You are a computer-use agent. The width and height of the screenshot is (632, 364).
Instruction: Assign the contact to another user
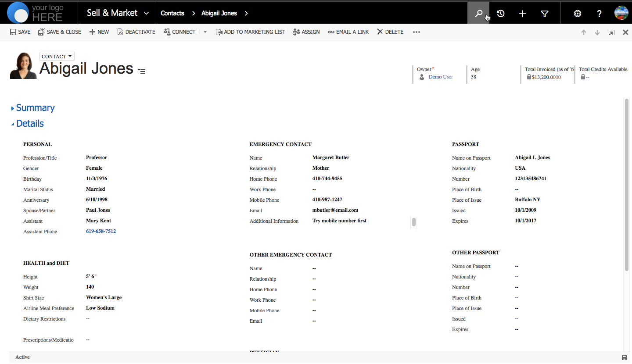click(306, 32)
